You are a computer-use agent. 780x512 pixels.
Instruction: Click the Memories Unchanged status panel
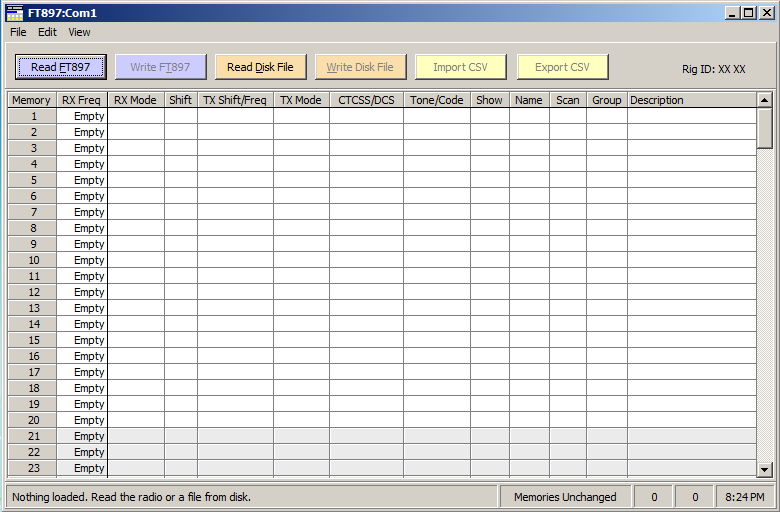point(565,497)
